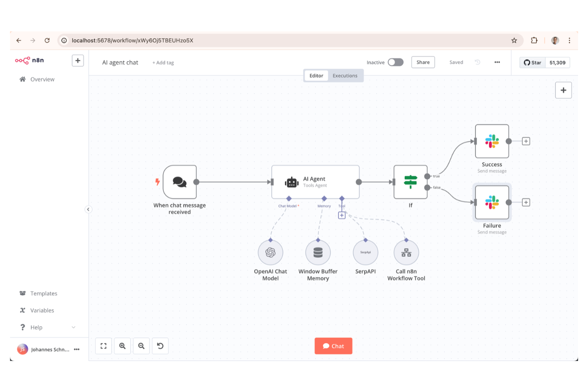Click the Share button
The width and height of the screenshot is (588, 392).
click(423, 62)
